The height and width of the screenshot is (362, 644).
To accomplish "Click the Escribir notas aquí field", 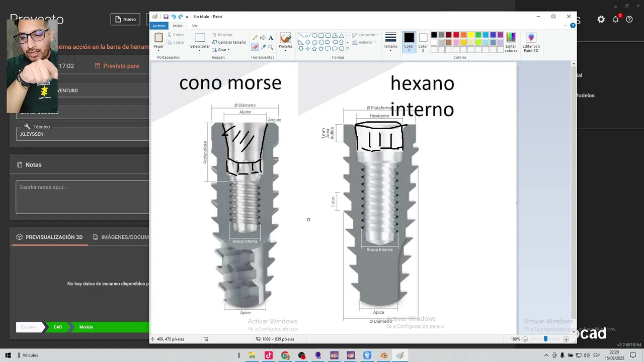I will coord(83,197).
